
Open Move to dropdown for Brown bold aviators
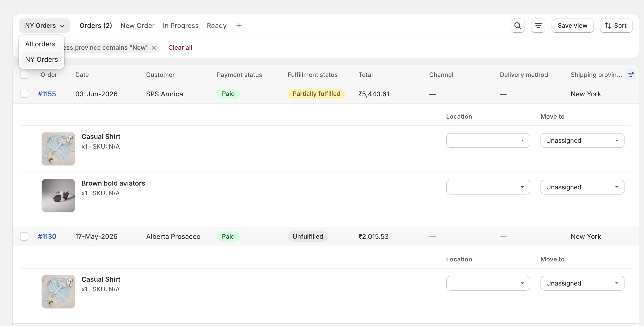pyautogui.click(x=582, y=187)
